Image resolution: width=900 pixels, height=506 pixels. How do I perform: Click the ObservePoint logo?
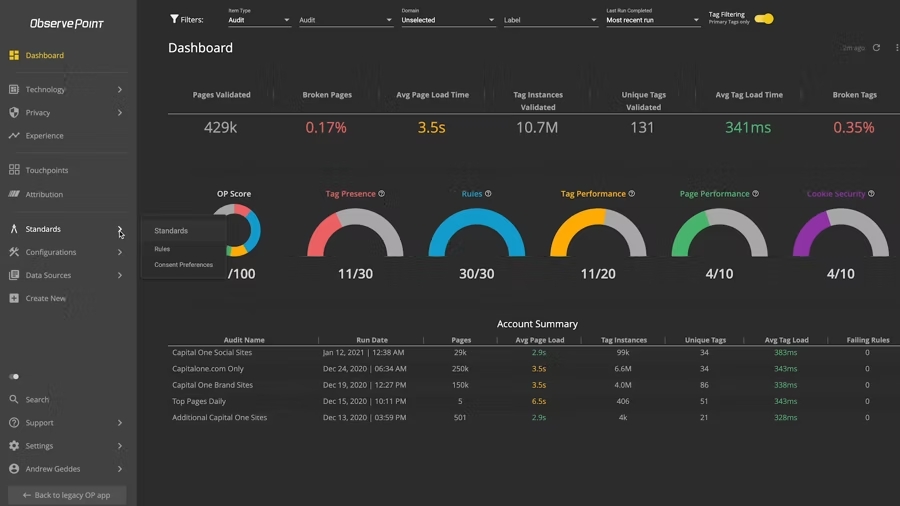67,24
